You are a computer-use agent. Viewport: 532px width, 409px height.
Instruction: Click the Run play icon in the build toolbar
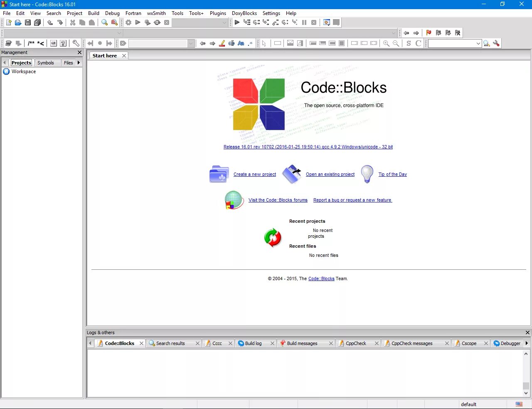pyautogui.click(x=138, y=22)
